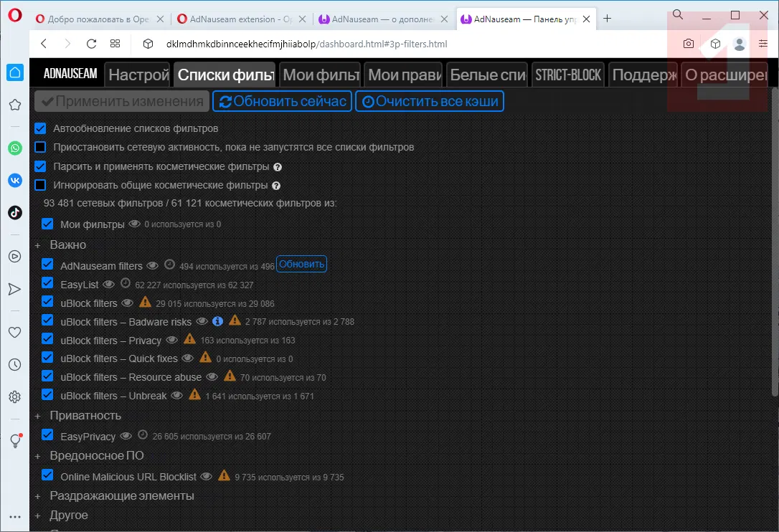
Task: Open WhatsApp messenger in sidebar
Action: 15,148
